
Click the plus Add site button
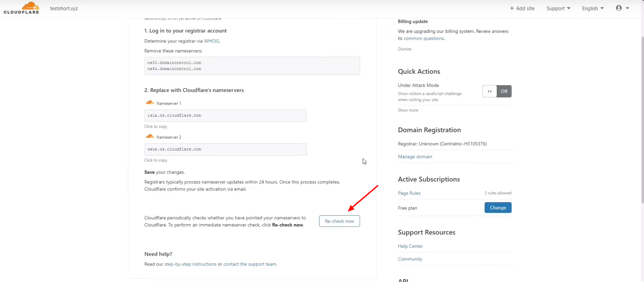coord(522,8)
